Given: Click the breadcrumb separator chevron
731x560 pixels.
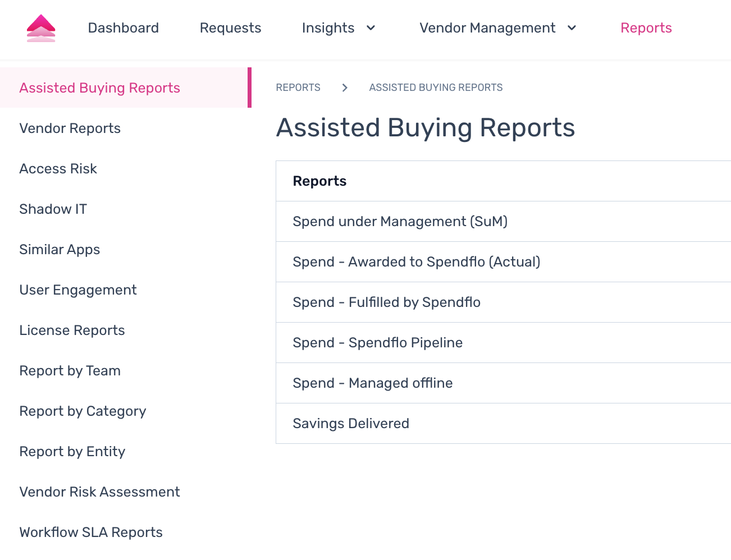Looking at the screenshot, I should [x=345, y=88].
